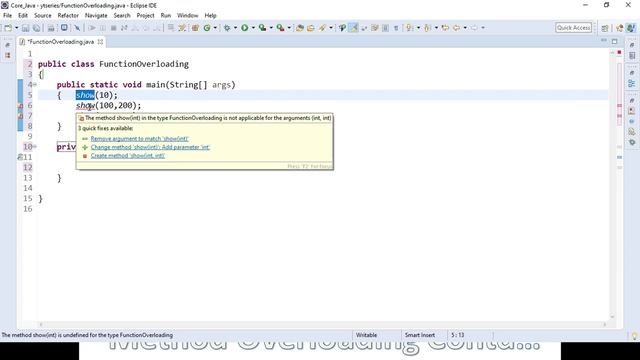This screenshot has width=640, height=360.
Task: Click the vertical scrollbar of the editor
Action: click(612, 184)
